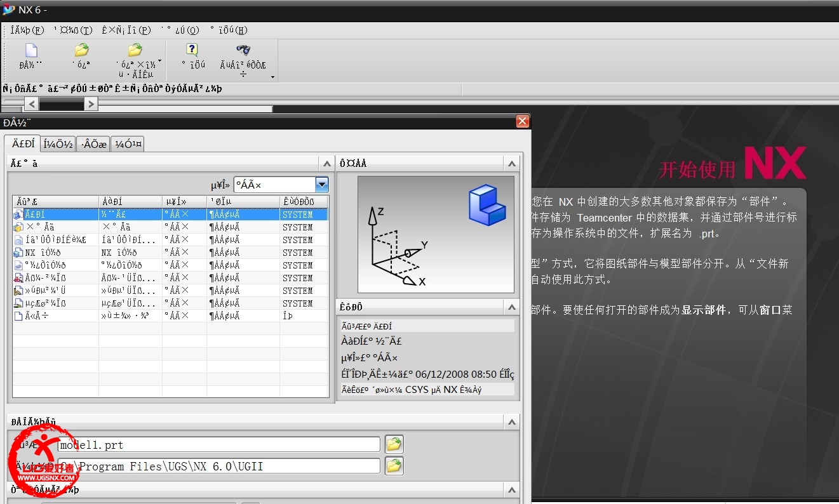This screenshot has height=504, width=839.
Task: Click the yellow-cubes Assembly template row icon
Action: [x=18, y=227]
